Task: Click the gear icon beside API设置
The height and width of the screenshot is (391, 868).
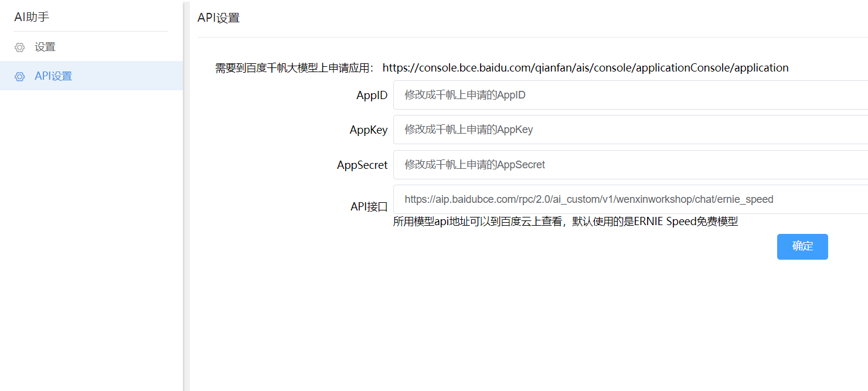Action: click(20, 77)
